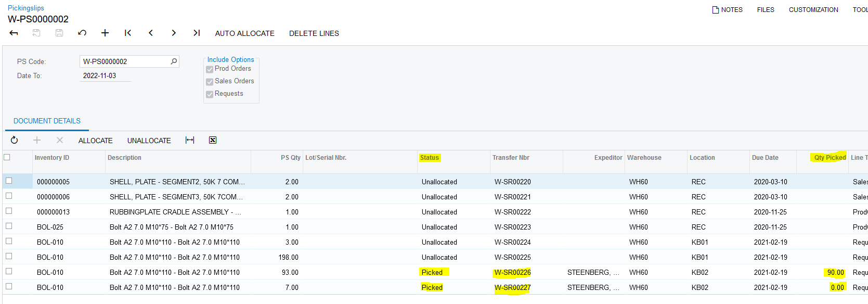Go to first record icon
The width and height of the screenshot is (868, 304).
(128, 33)
